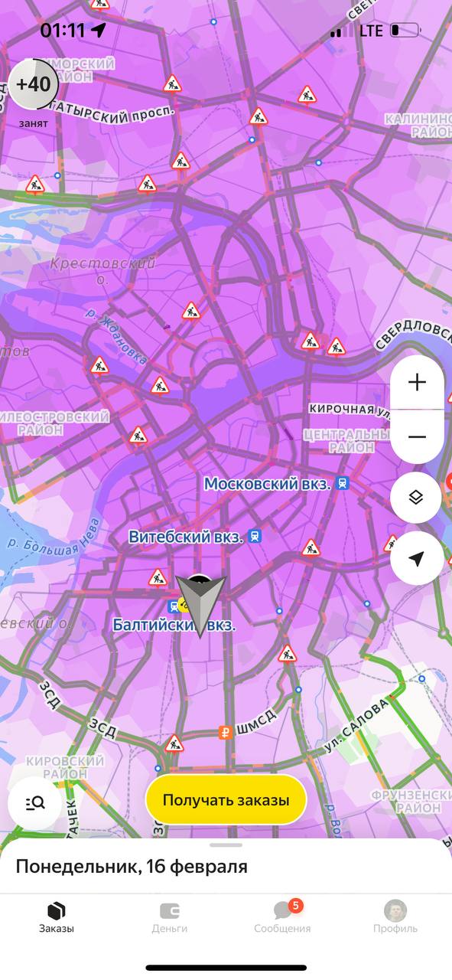Tap the zoom out minus button
The width and height of the screenshot is (452, 980).
[x=417, y=437]
